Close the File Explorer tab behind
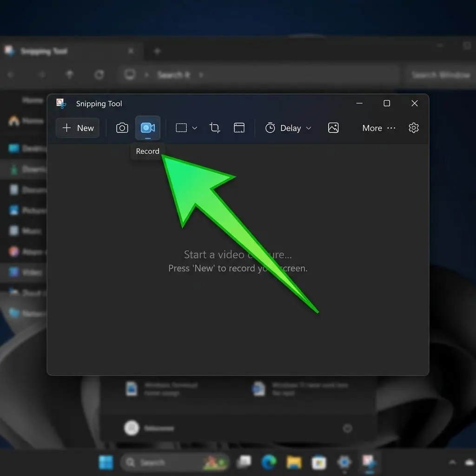Viewport: 476px width, 476px height. [x=131, y=51]
